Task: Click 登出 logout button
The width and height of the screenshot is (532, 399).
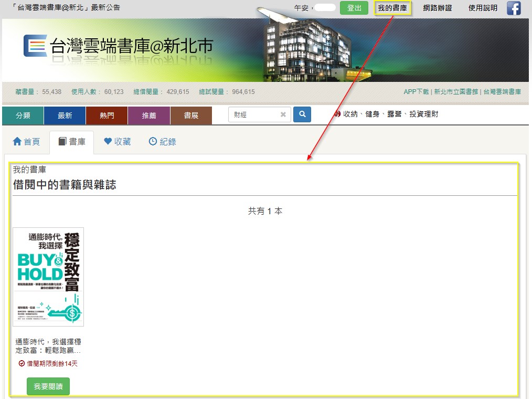Action: pyautogui.click(x=354, y=8)
